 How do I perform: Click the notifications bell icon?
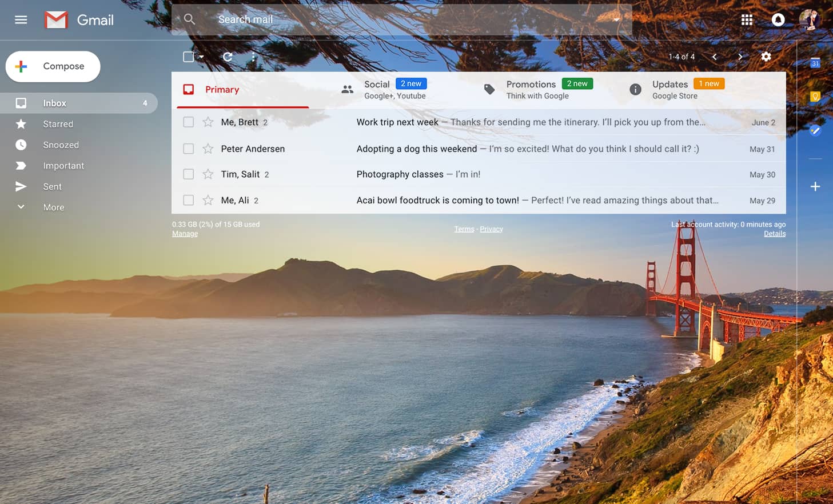(778, 20)
